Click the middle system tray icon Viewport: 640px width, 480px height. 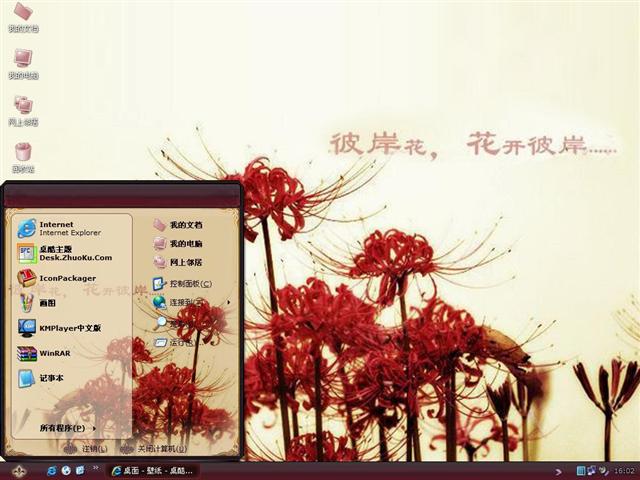[x=591, y=471]
